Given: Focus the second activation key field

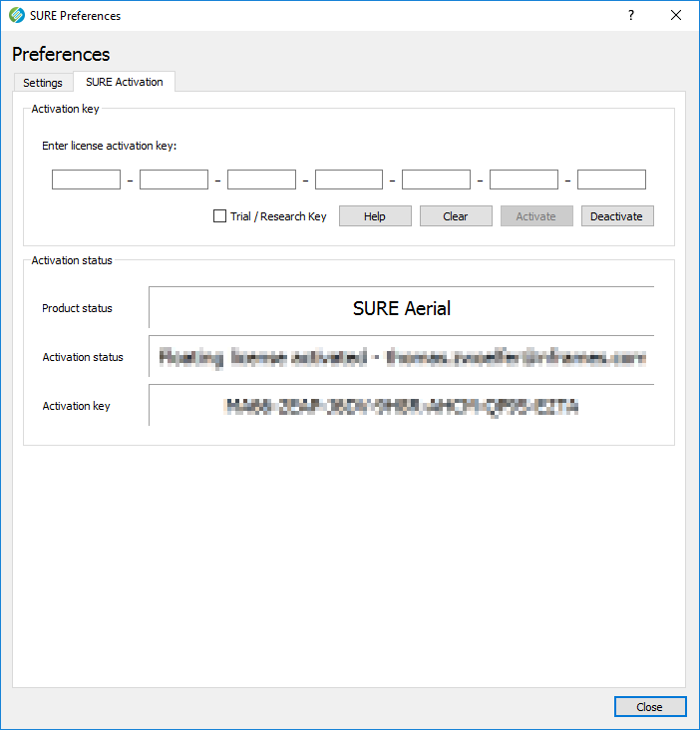Looking at the screenshot, I should coord(174,180).
